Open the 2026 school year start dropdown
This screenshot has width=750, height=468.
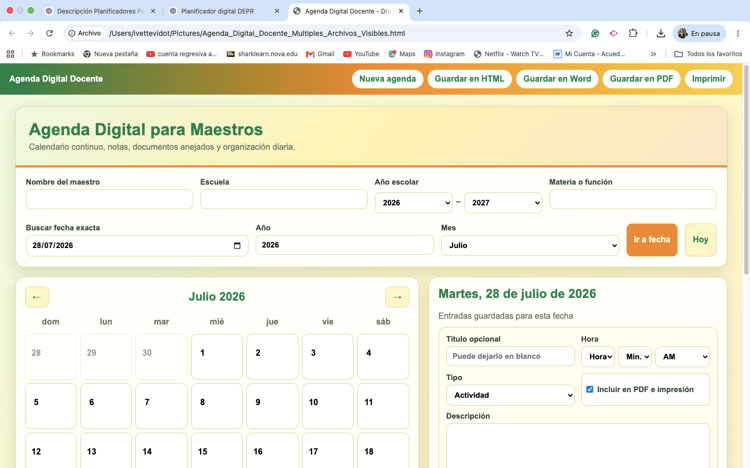(x=414, y=203)
